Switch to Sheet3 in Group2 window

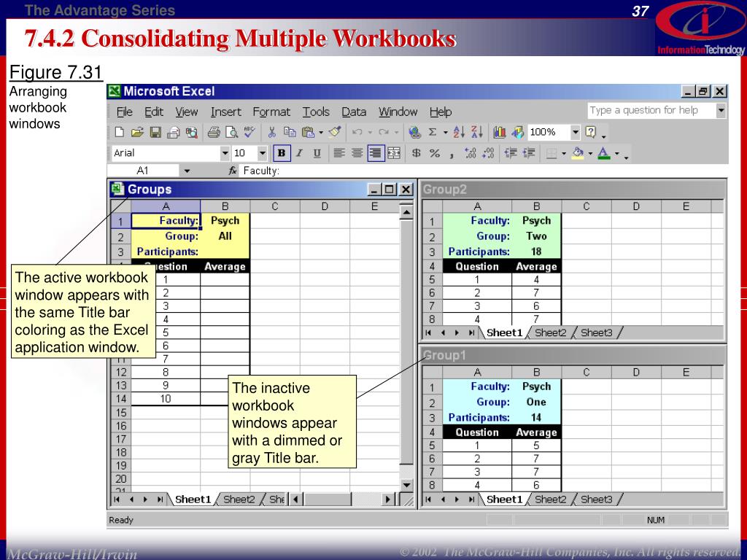click(596, 332)
